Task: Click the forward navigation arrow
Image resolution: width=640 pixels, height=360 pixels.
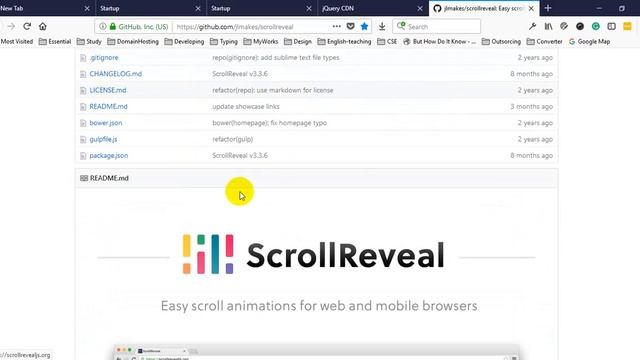Action: point(11,27)
